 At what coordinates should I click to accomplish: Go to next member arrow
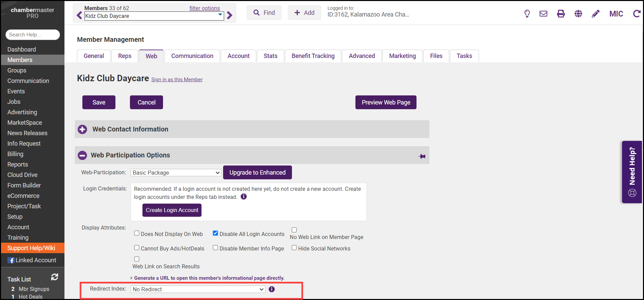[230, 16]
